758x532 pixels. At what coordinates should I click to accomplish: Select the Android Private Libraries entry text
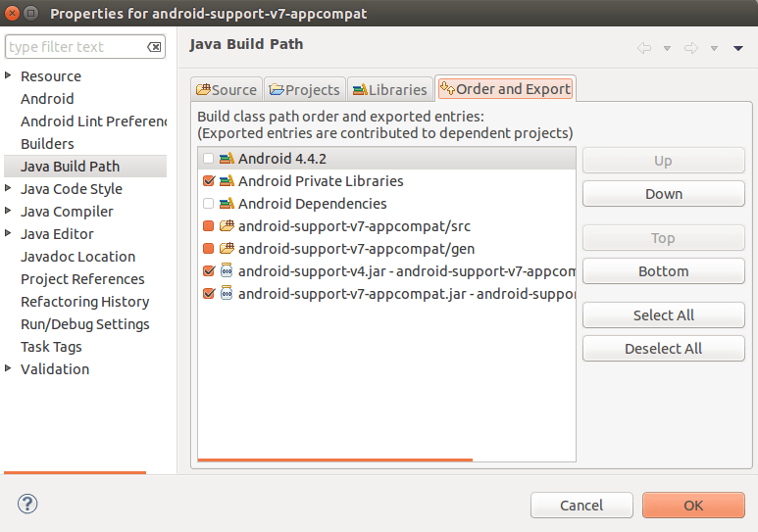[321, 180]
